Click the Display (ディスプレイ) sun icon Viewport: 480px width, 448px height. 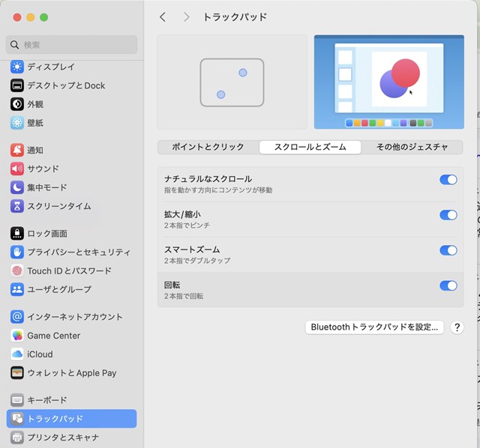(17, 67)
